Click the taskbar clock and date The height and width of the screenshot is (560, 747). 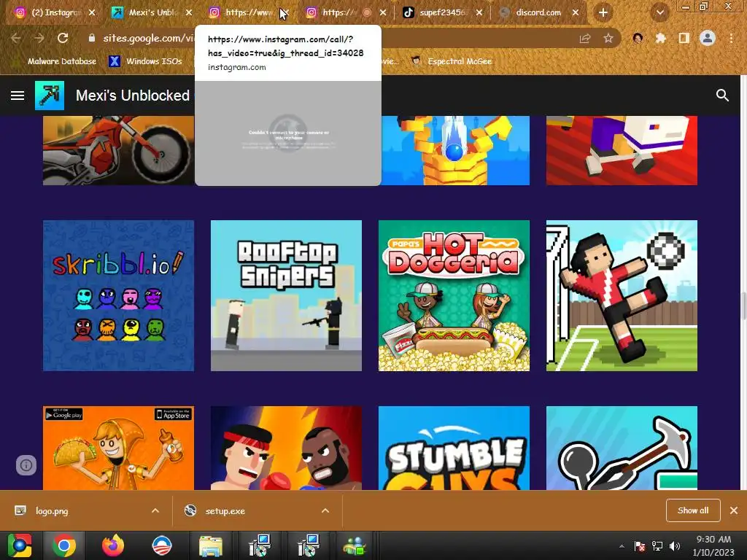[713, 545]
